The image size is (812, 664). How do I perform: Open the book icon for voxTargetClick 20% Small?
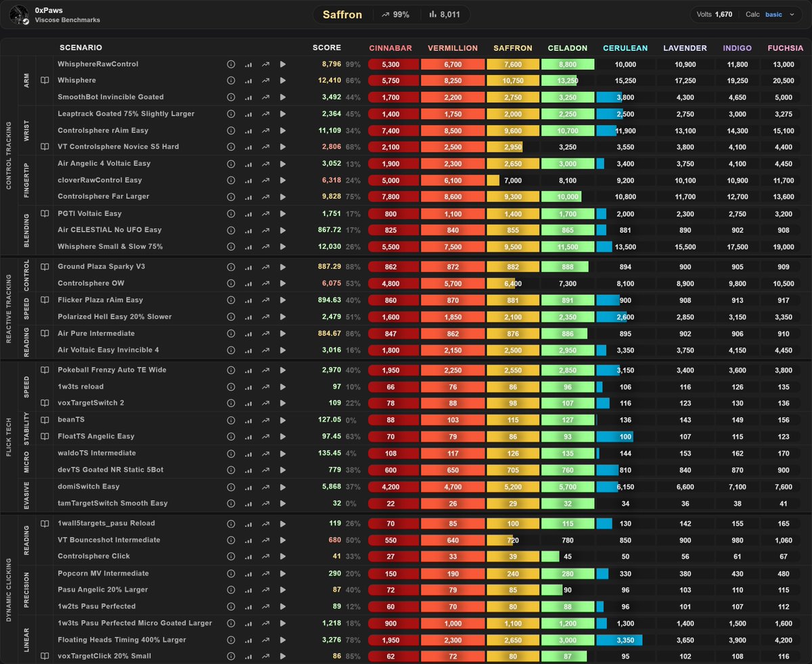[x=45, y=656]
